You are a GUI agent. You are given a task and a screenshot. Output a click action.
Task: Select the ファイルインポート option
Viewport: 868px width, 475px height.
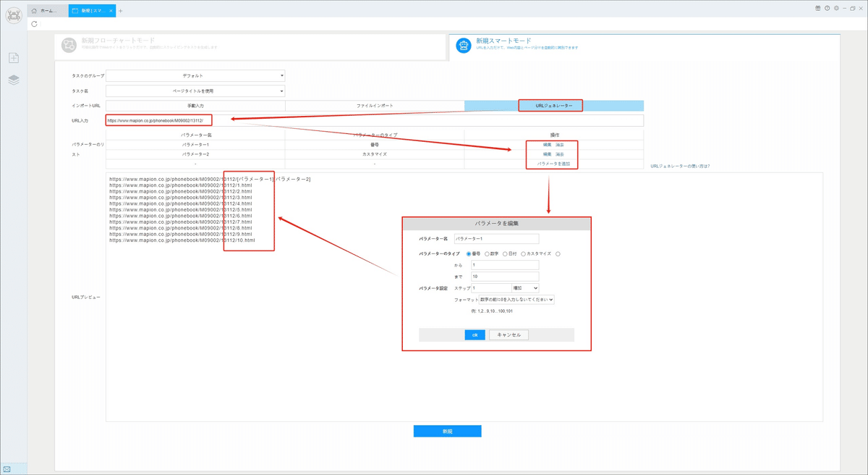coord(375,106)
